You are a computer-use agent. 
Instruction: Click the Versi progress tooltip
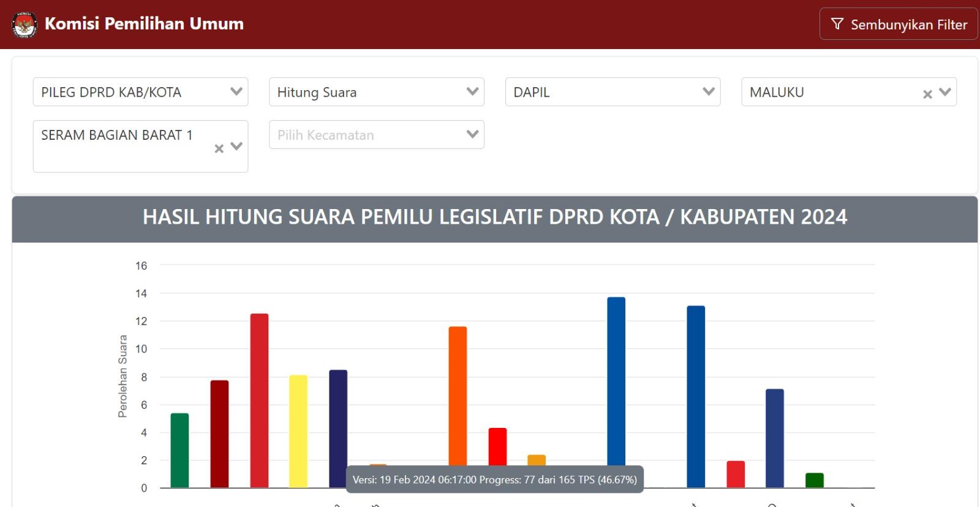(x=495, y=479)
